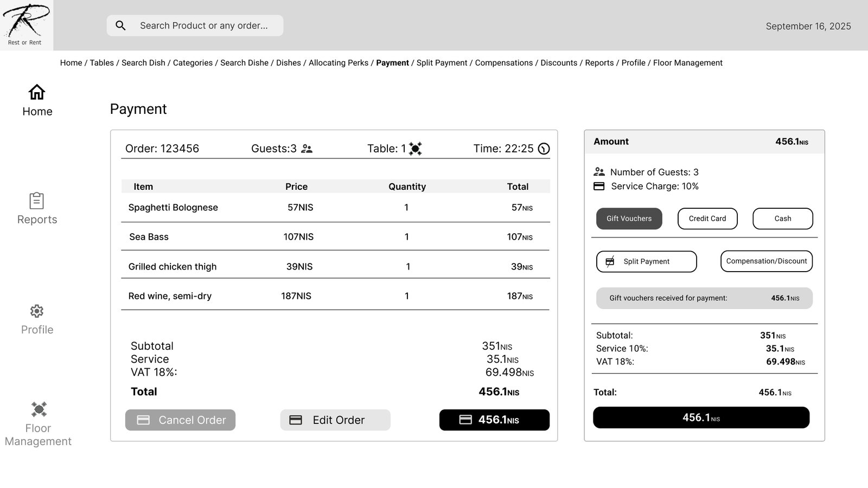Select Credit Card payment method

tap(707, 219)
